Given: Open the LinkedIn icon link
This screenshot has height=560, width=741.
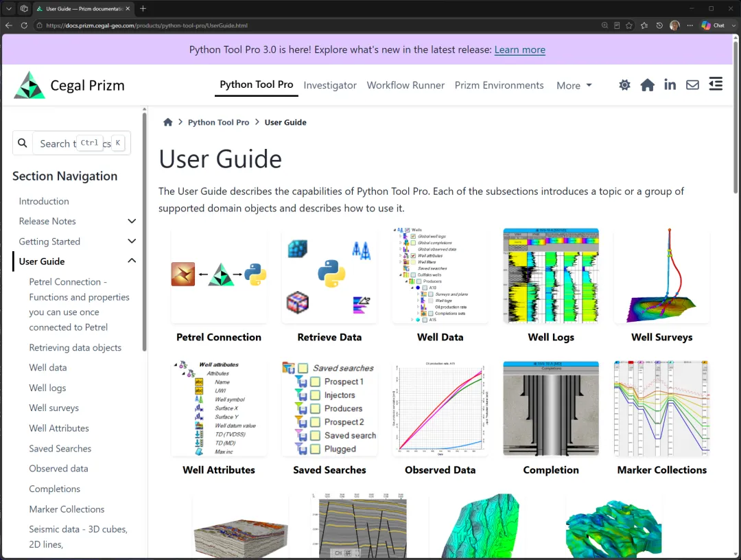Looking at the screenshot, I should (670, 85).
